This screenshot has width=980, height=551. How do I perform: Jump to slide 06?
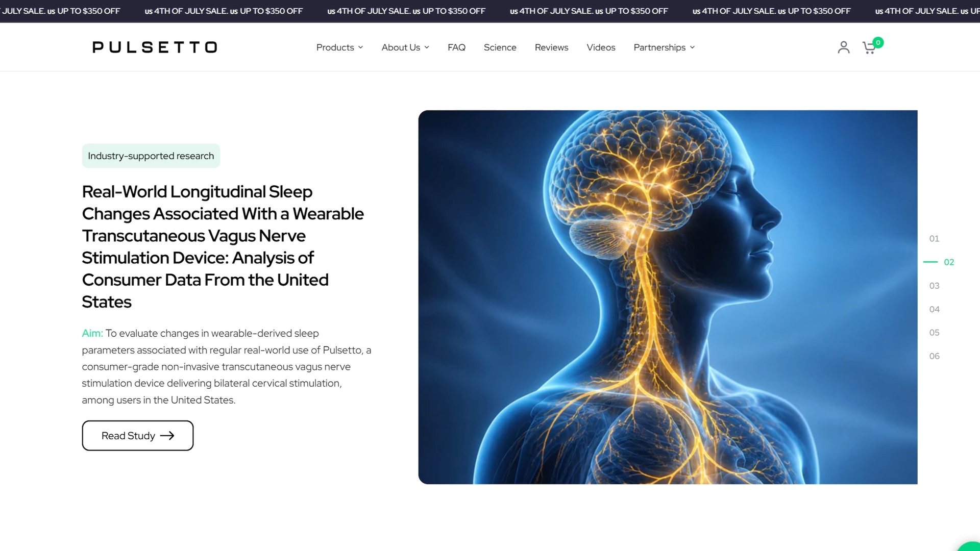[x=934, y=356]
